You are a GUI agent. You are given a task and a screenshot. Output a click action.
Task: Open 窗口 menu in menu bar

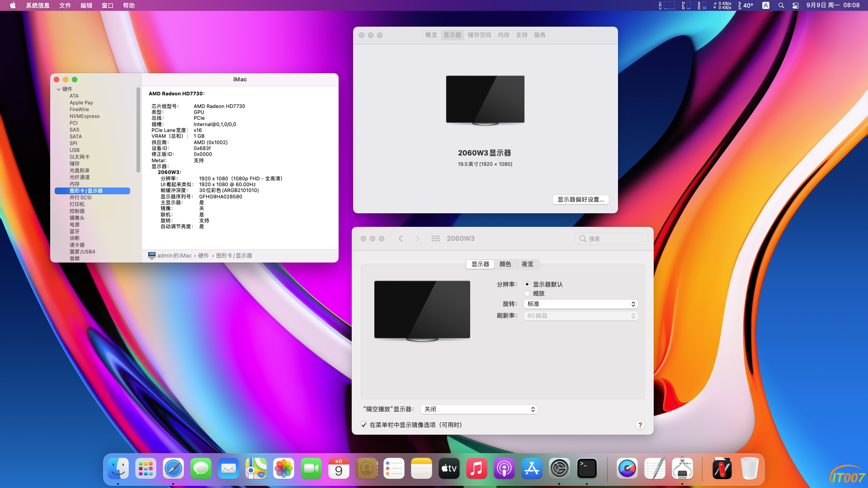pos(108,5)
